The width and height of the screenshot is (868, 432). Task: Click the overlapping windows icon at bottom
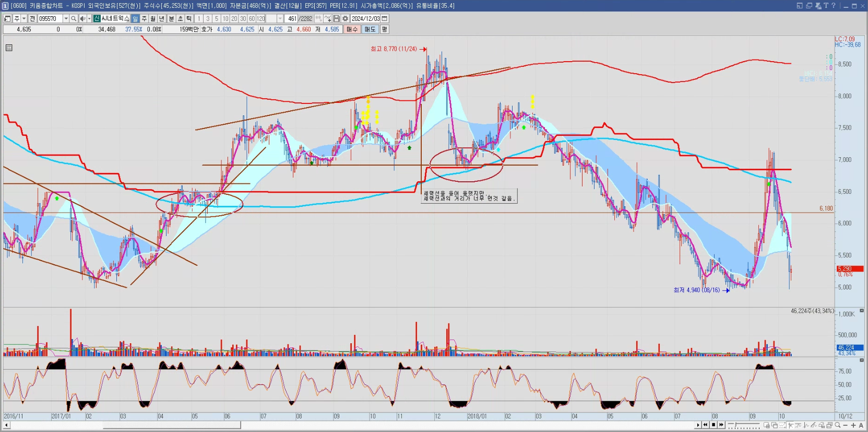click(775, 425)
